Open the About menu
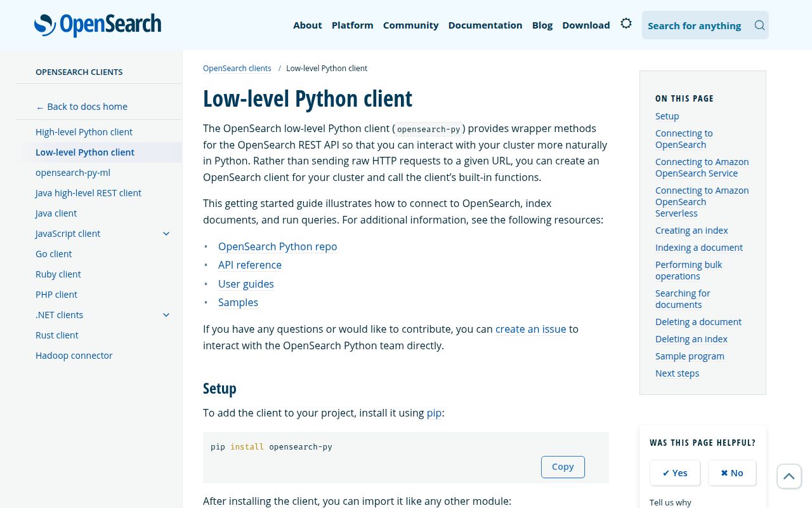The image size is (812, 508). [x=308, y=25]
